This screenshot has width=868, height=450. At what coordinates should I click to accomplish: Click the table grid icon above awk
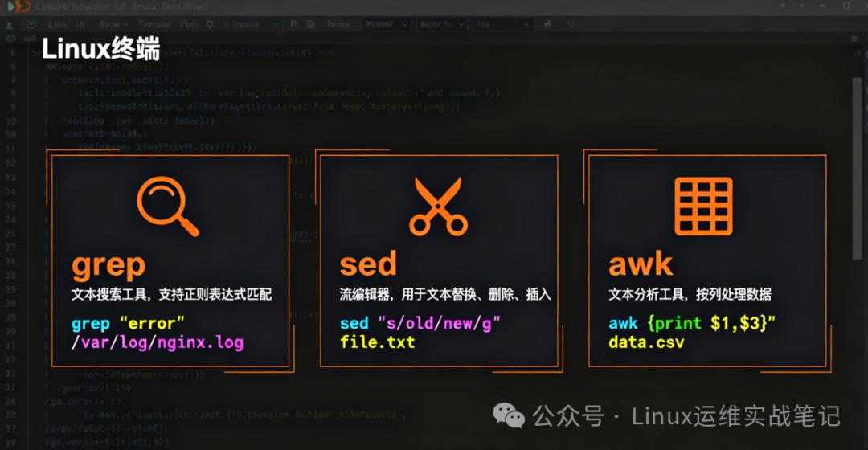(x=703, y=207)
